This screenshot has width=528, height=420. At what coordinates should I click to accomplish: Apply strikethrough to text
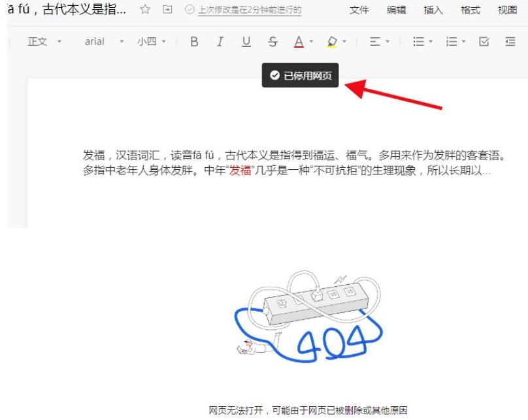(x=274, y=41)
